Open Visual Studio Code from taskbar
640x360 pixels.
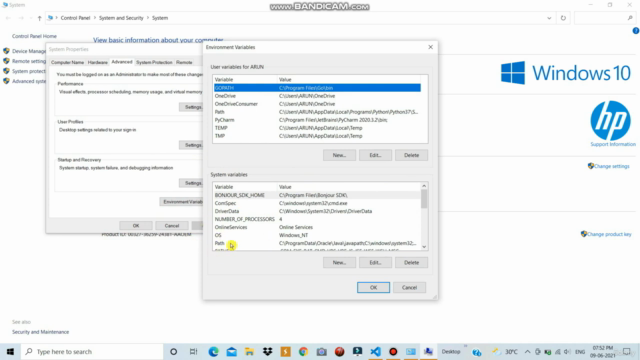(x=375, y=351)
